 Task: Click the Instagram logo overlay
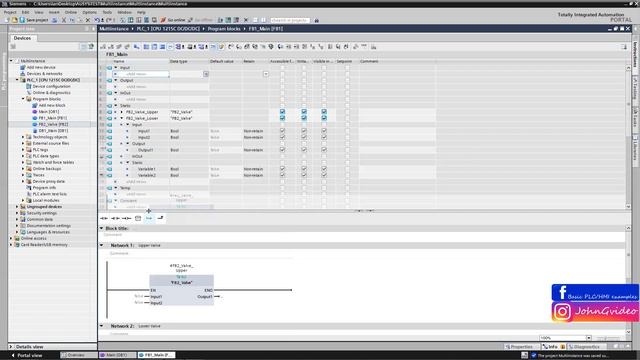click(562, 312)
